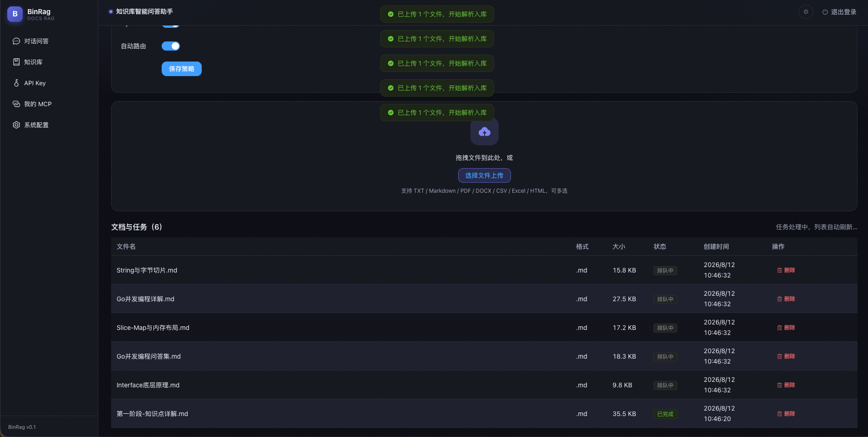Screen dimensions: 868x437
Task: Click the file name Go并发编程问答集.md
Action: (x=148, y=356)
